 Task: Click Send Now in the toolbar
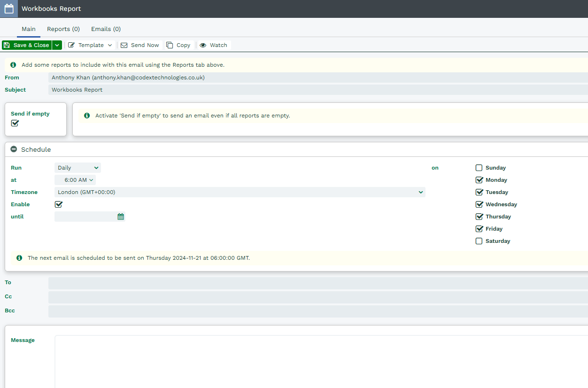[x=140, y=45]
